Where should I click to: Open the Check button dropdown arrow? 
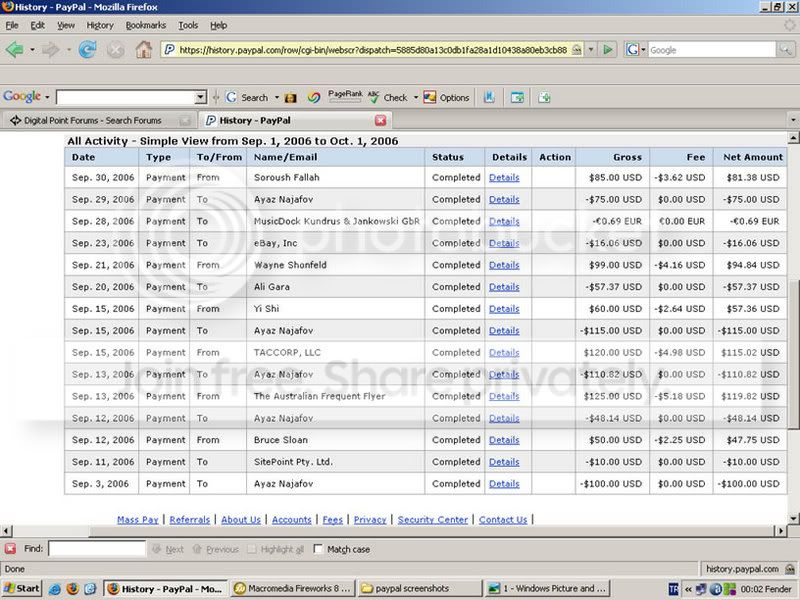pyautogui.click(x=416, y=97)
